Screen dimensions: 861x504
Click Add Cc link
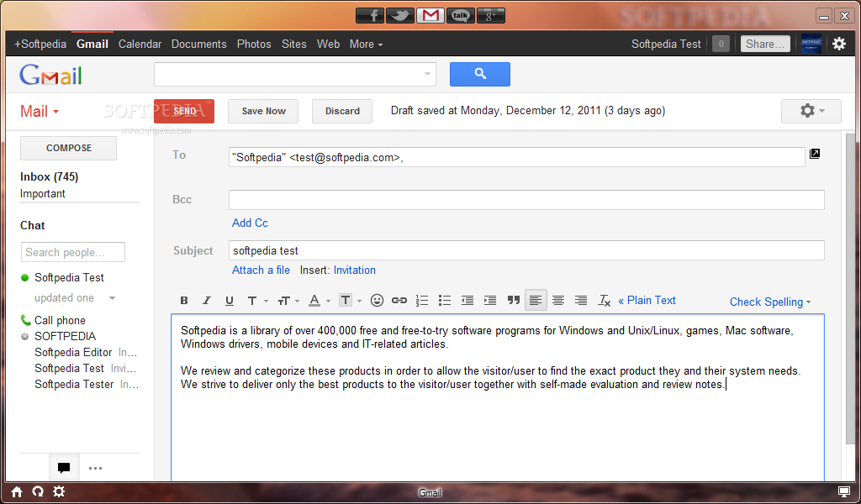pyautogui.click(x=250, y=223)
